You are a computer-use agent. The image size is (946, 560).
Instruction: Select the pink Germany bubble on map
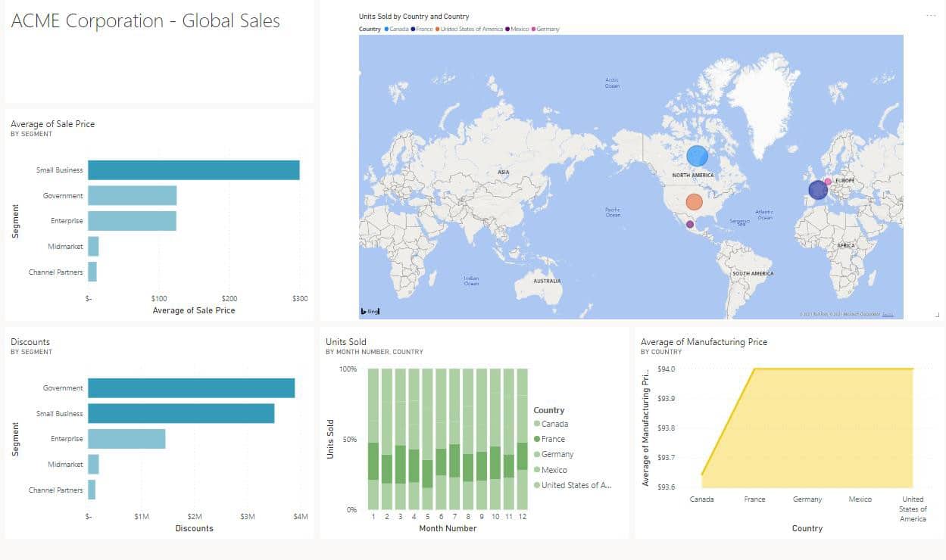pyautogui.click(x=828, y=182)
